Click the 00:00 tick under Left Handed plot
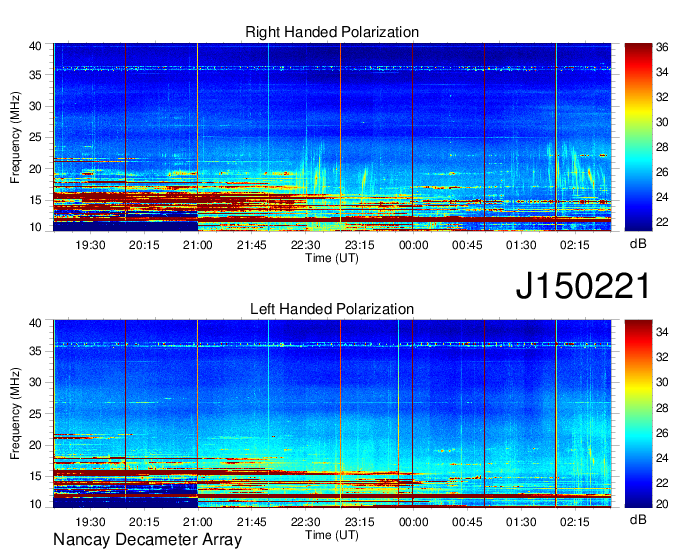 [413, 522]
